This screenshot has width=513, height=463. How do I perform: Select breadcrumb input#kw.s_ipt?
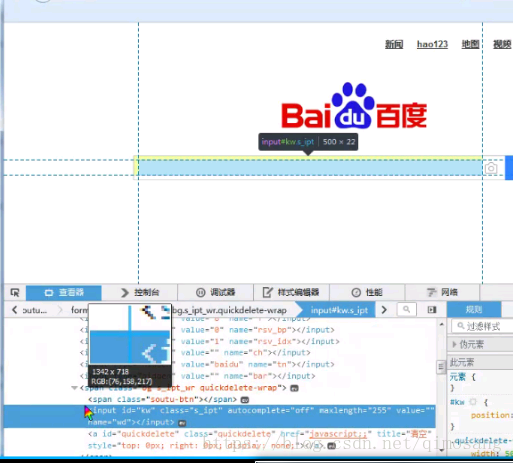click(x=339, y=310)
